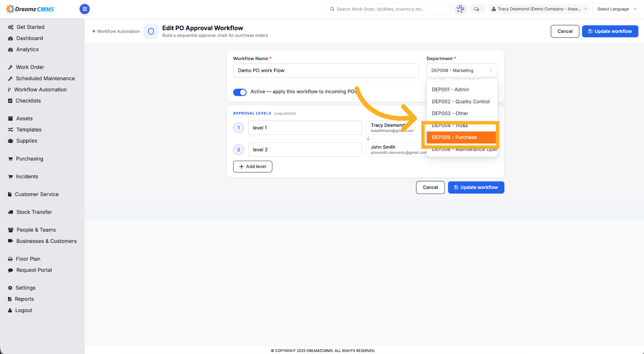Open the QR scan icon in header
Screen dimensions: 644x354
[x=460, y=9]
